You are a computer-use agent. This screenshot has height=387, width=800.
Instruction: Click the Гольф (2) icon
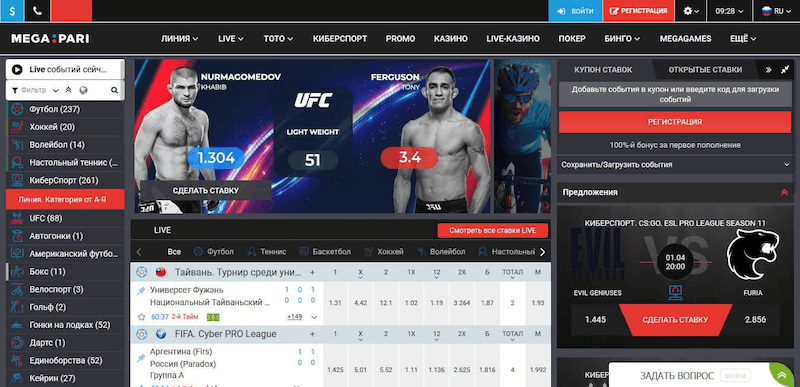pos(17,307)
